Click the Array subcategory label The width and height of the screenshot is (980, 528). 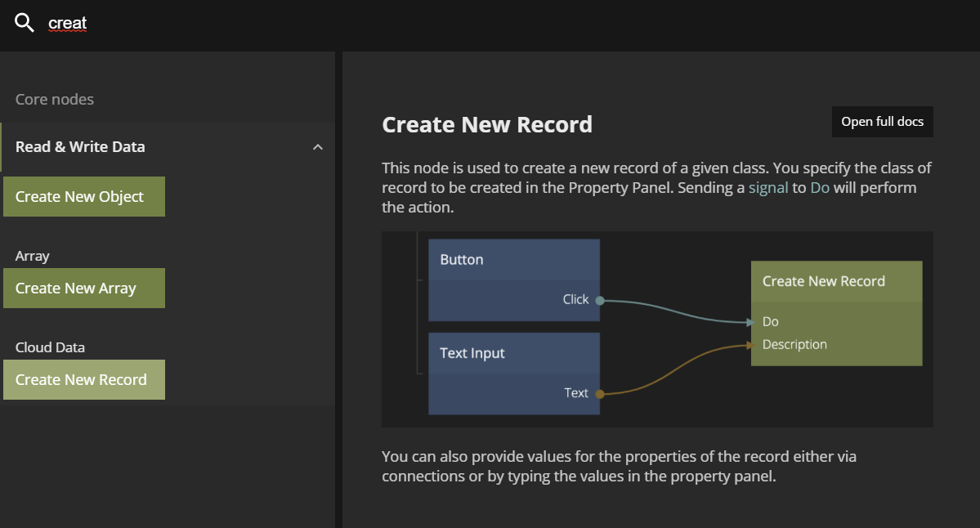click(x=33, y=256)
